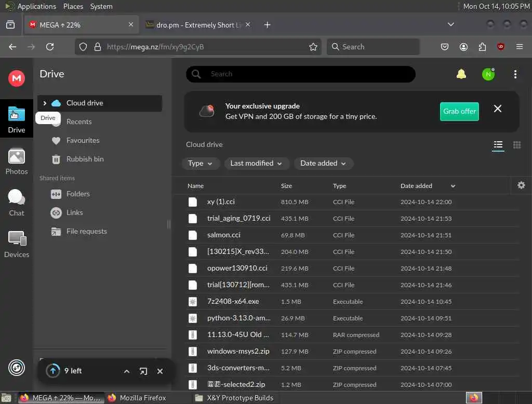Close the dro.pm tab
The width and height of the screenshot is (532, 404).
(x=248, y=24)
